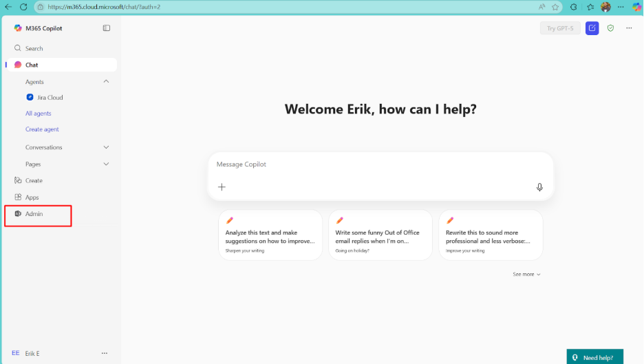Click the Try GPT-5 button
644x364 pixels.
point(560,28)
